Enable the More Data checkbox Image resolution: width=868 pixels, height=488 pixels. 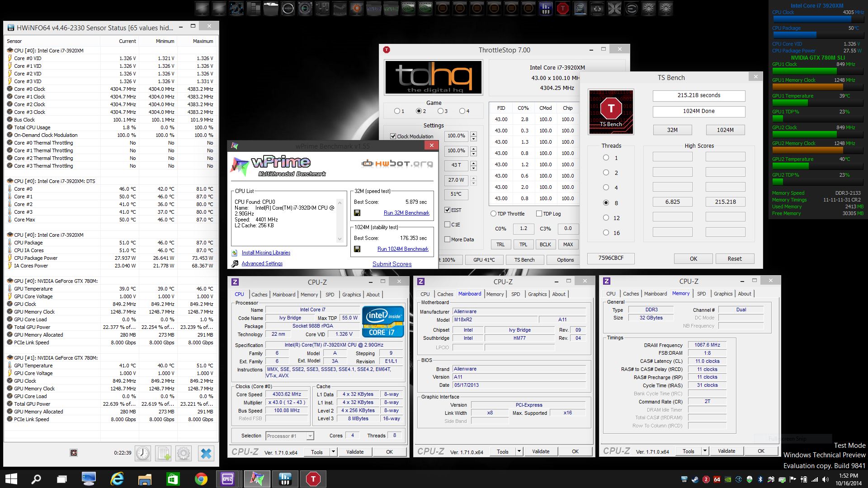coord(447,239)
